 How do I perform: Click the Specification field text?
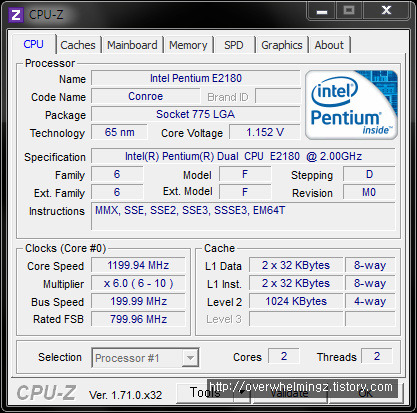[x=243, y=156]
